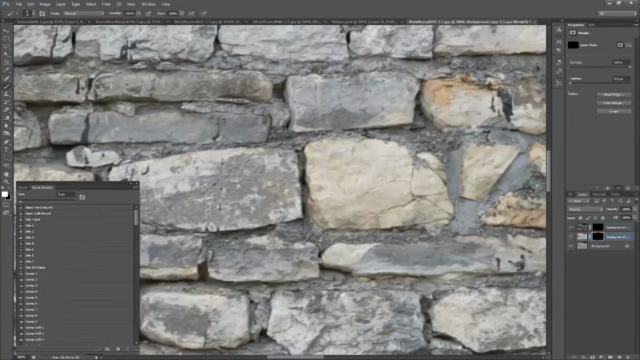Image resolution: width=640 pixels, height=360 pixels.
Task: Select the Brush tool in the toolbox
Action: pyautogui.click(x=6, y=86)
